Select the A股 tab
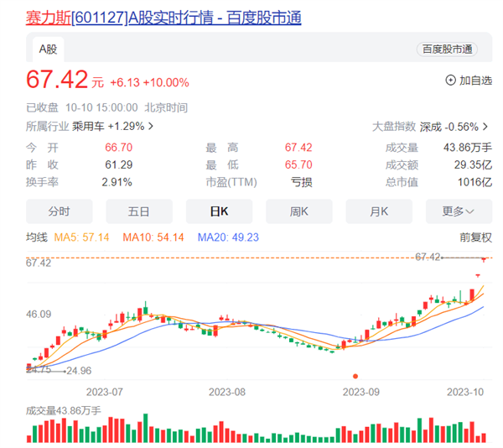The width and height of the screenshot is (503, 448). [48, 49]
